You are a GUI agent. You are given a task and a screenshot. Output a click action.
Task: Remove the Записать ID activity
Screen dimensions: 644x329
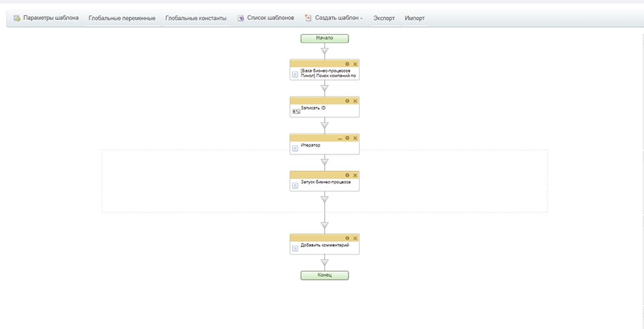355,101
